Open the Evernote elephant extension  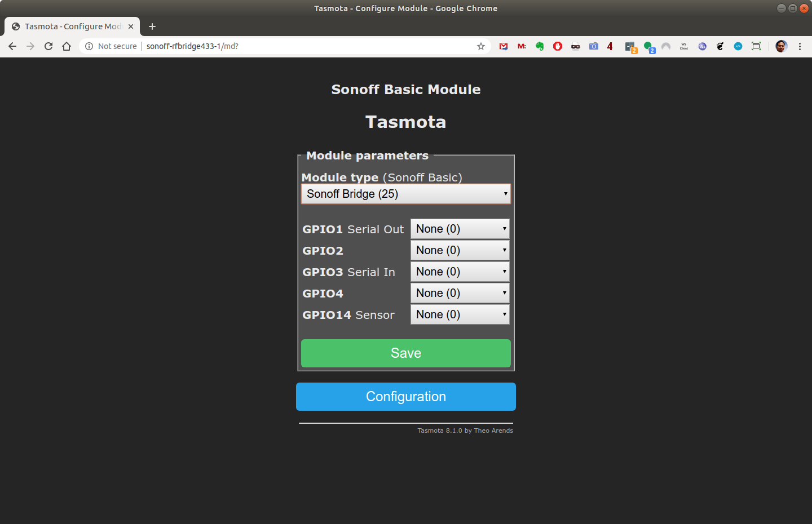(x=540, y=46)
